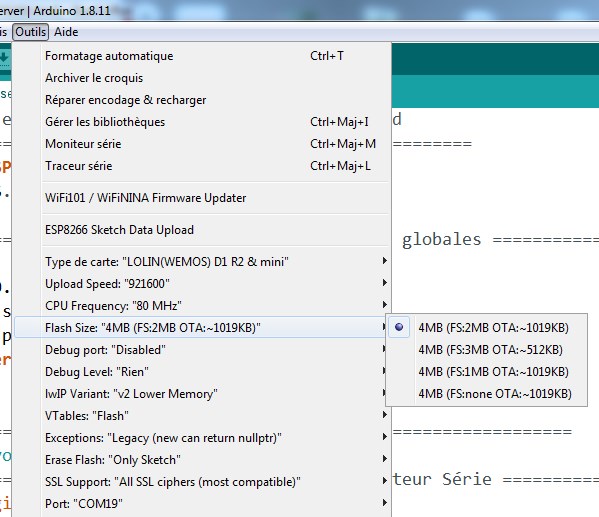
Task: Expand Erase Flash submenu
Action: point(201,460)
